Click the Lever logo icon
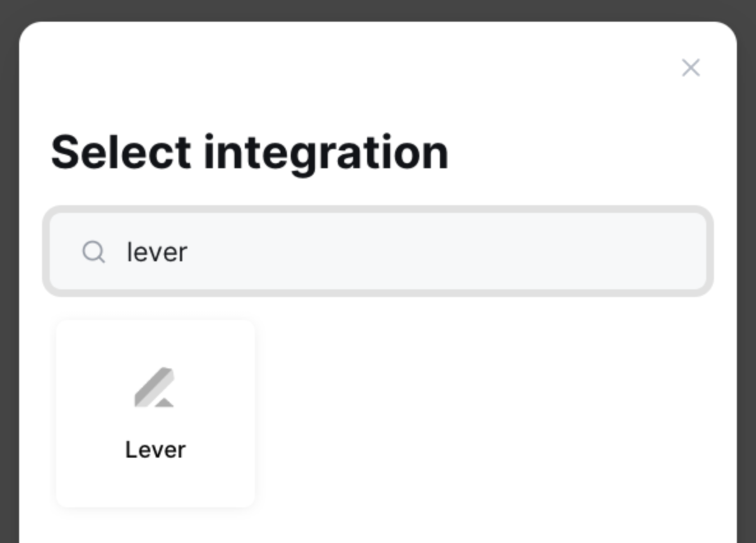 [154, 387]
